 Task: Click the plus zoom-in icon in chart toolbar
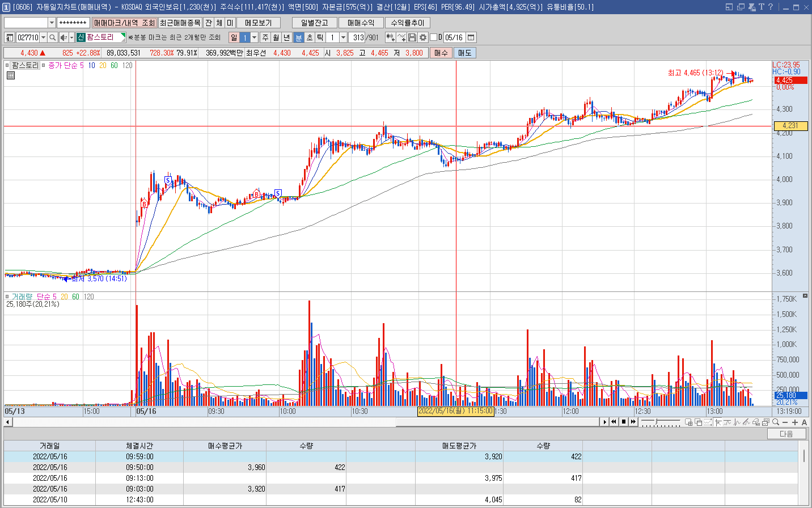[x=795, y=422]
